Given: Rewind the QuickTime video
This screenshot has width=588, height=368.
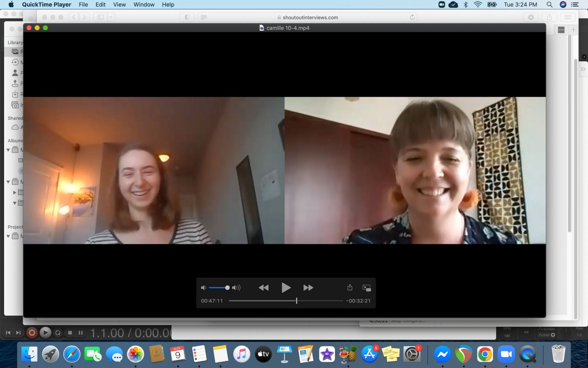Looking at the screenshot, I should [x=263, y=288].
